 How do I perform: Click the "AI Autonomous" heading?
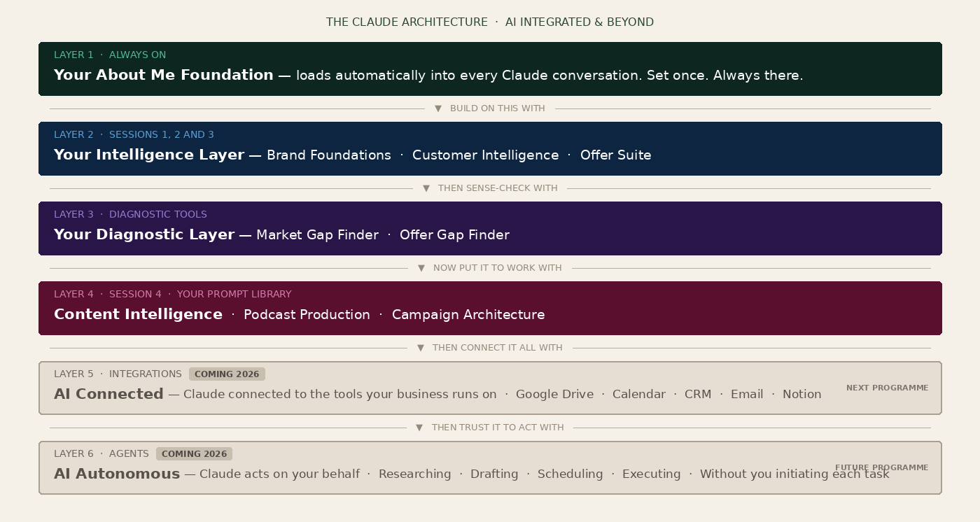[x=117, y=474]
